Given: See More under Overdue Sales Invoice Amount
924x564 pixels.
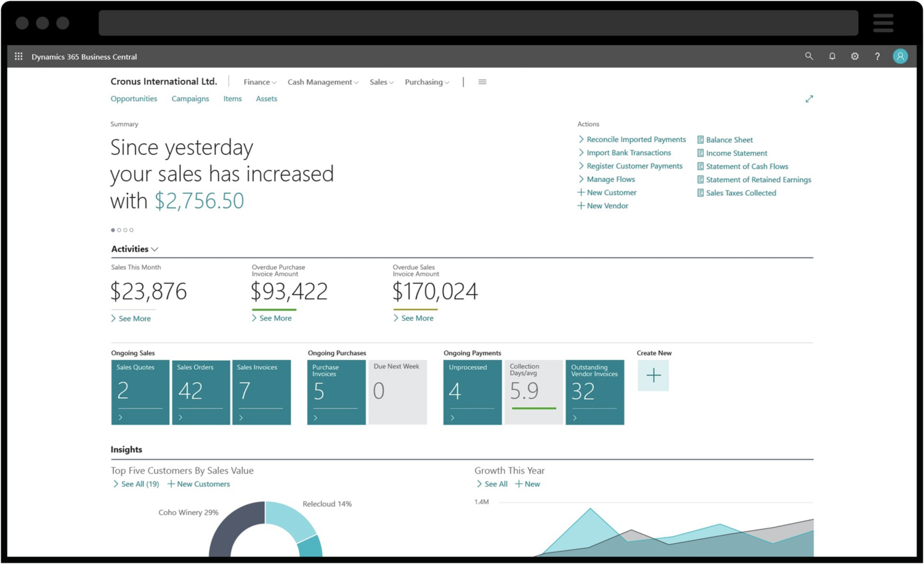Looking at the screenshot, I should [x=413, y=318].
